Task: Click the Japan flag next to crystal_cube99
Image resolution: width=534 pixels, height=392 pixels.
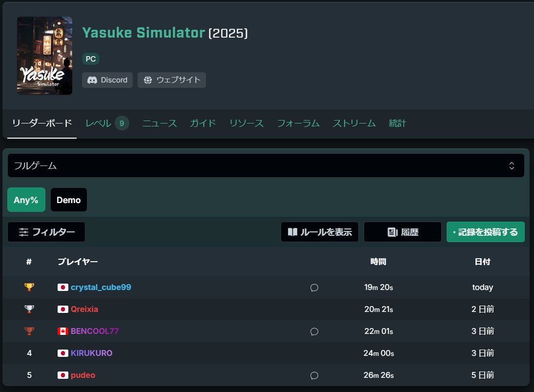Action: coord(62,287)
